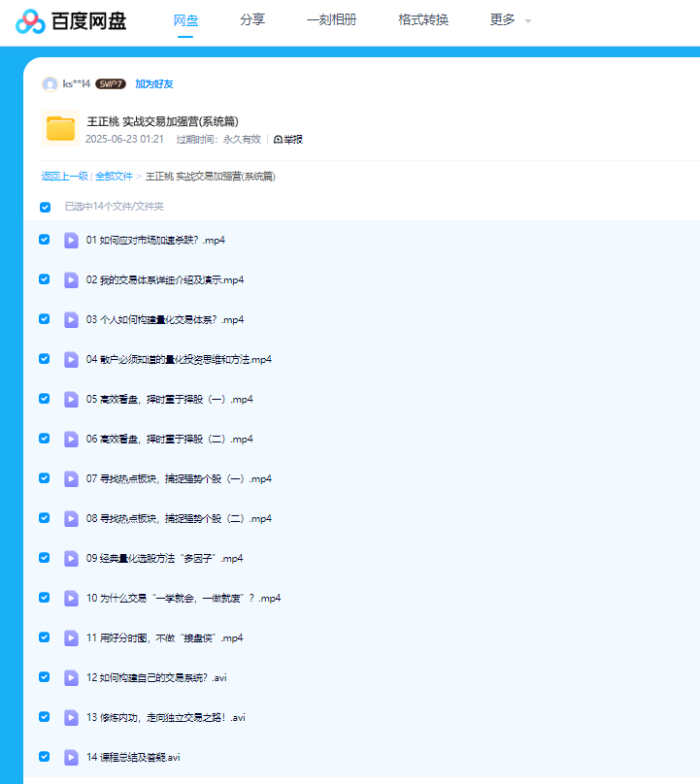The height and width of the screenshot is (784, 700).
Task: Toggle the select-all checkbox for 14 files
Action: point(45,207)
